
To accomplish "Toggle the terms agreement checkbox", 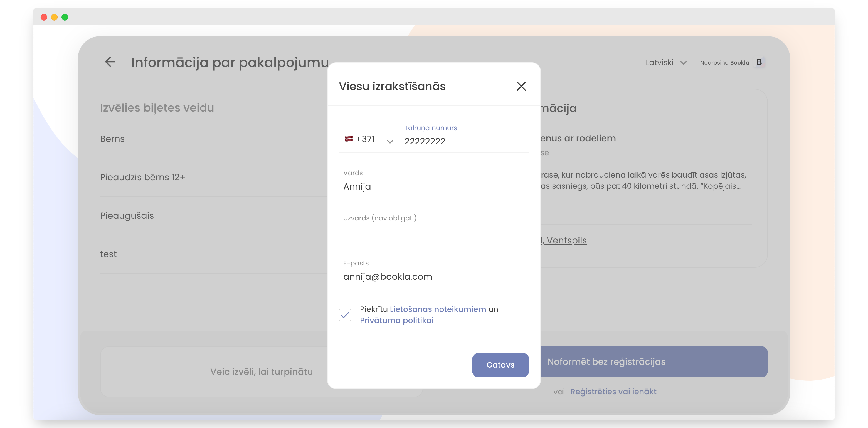I will click(345, 315).
